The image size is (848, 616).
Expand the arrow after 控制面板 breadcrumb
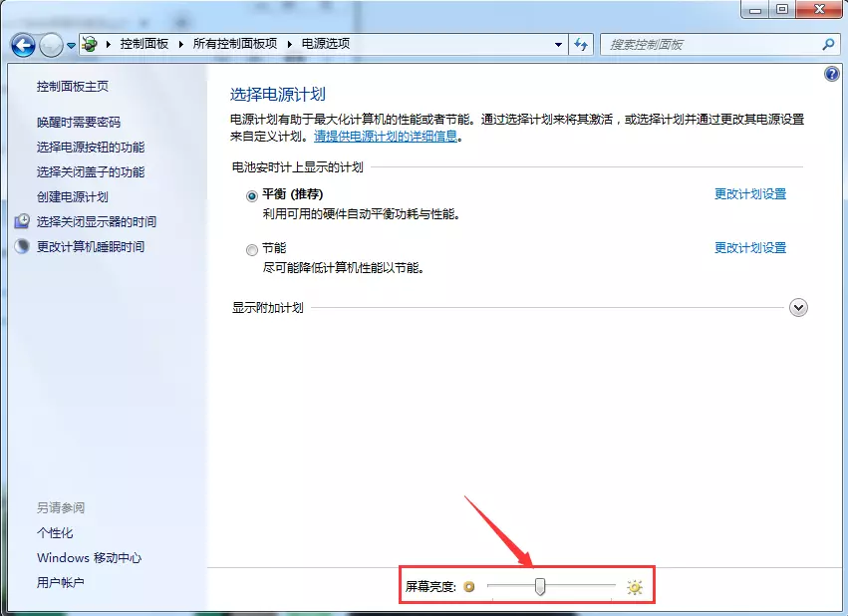[x=180, y=44]
